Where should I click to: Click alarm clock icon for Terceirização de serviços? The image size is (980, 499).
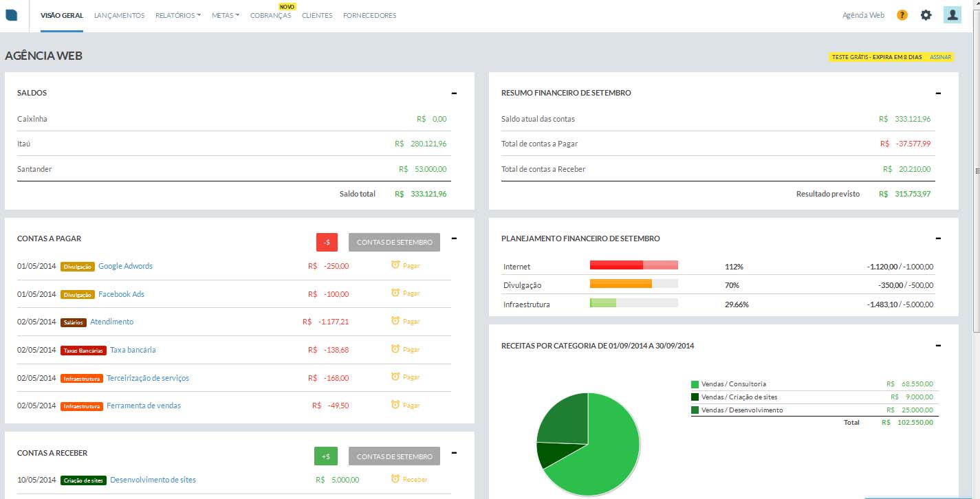tap(395, 377)
